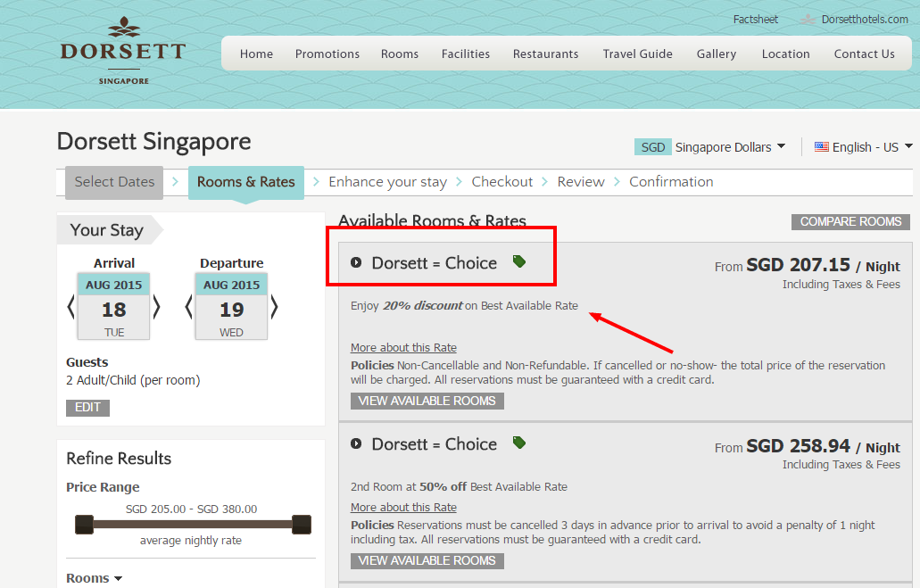The height and width of the screenshot is (588, 920).
Task: Click the second Dorsett = Choice rate title
Action: [435, 444]
